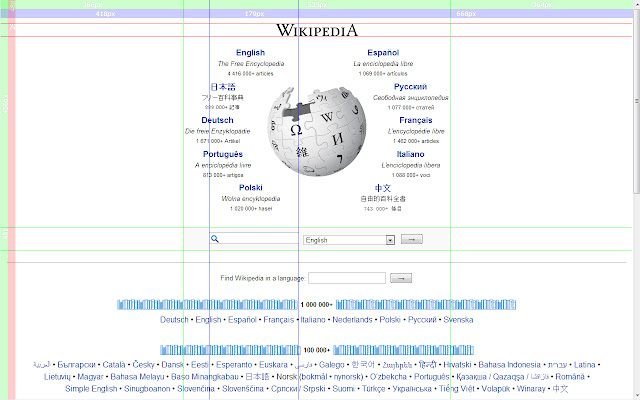
Task: Click the Find Wikipedia in a language field
Action: click(x=347, y=278)
